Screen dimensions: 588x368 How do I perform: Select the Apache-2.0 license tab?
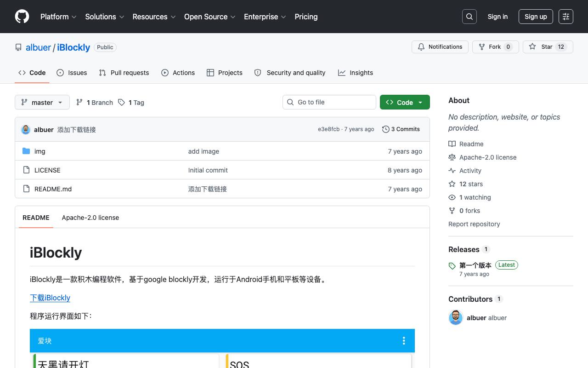click(x=90, y=218)
